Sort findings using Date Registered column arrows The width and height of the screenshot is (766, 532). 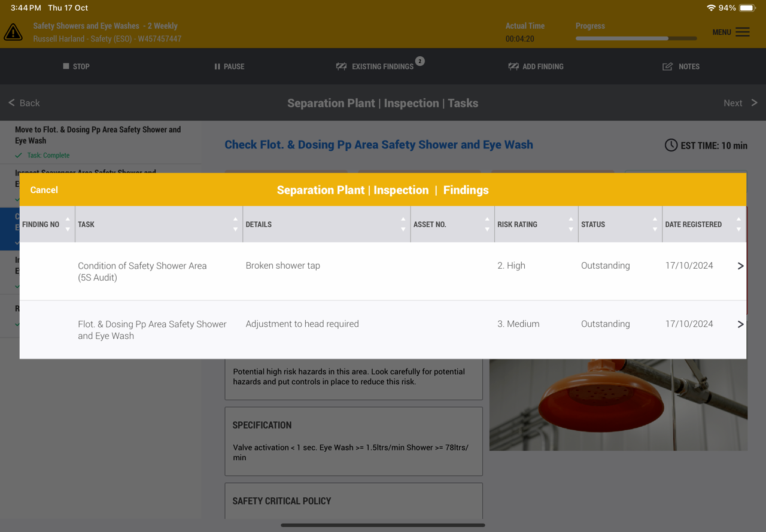pos(738,224)
